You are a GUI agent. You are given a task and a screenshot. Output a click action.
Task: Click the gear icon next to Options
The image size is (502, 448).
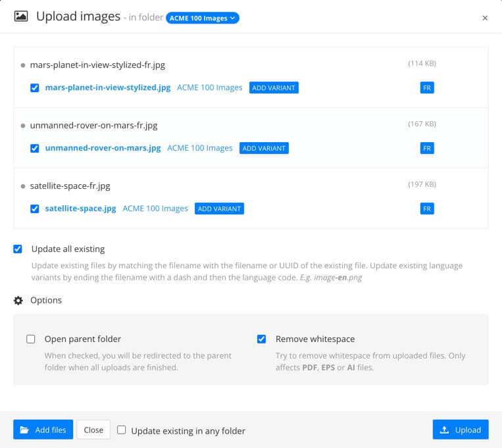[x=18, y=301]
